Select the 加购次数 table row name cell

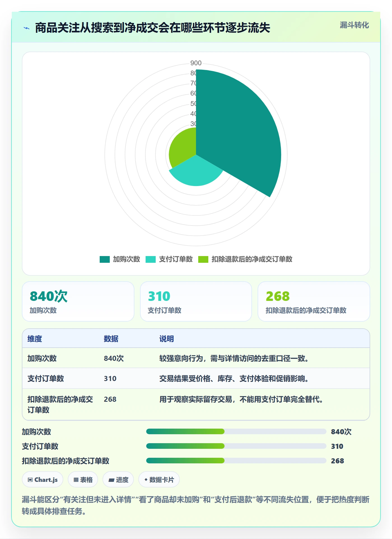42,358
